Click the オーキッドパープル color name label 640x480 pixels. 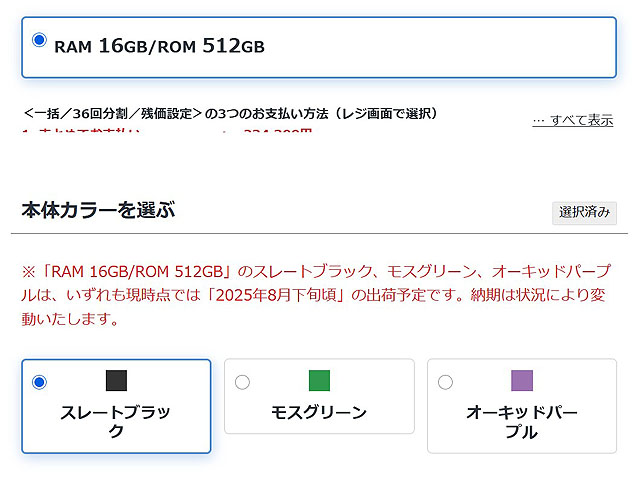(522, 421)
